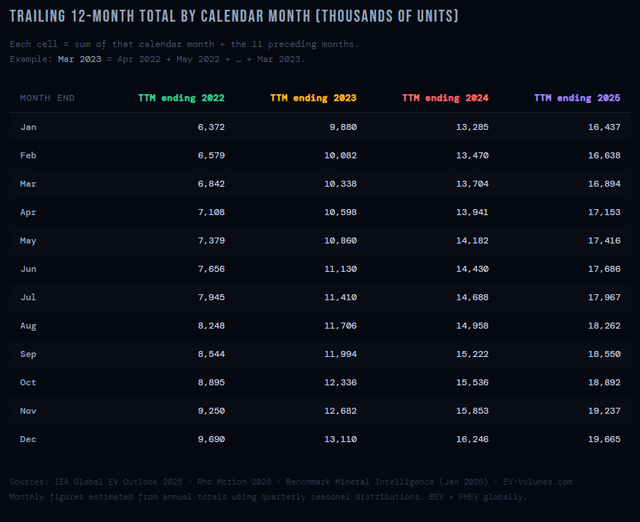
Task: Select the "TTM ending 2024" column header
Action: tap(445, 98)
